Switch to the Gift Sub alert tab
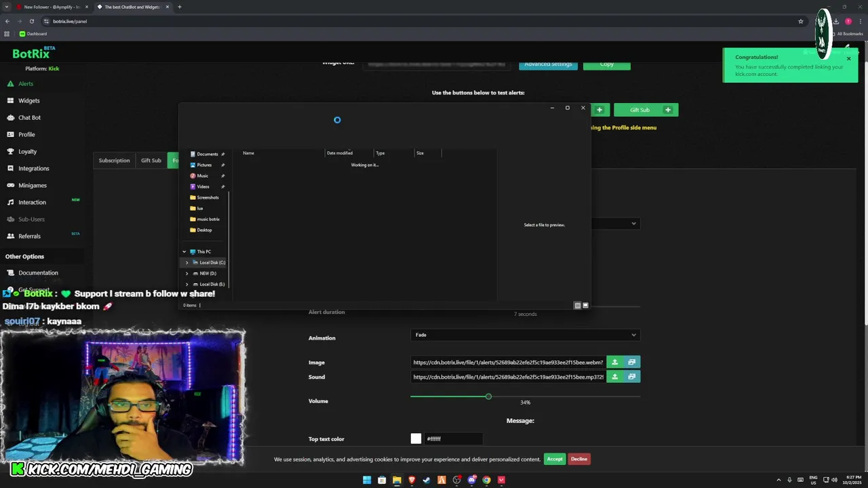Image resolution: width=868 pixels, height=488 pixels. [151, 161]
